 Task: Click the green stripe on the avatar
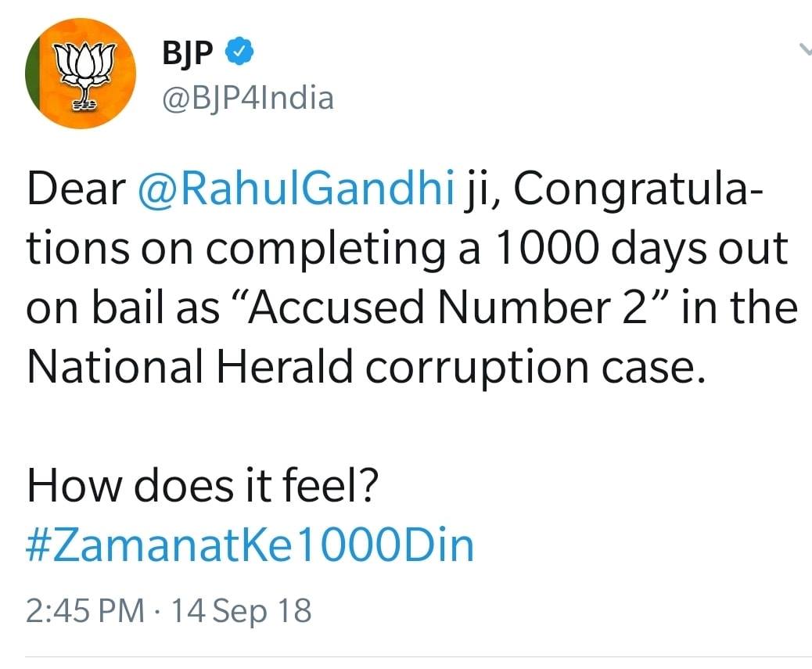point(32,73)
